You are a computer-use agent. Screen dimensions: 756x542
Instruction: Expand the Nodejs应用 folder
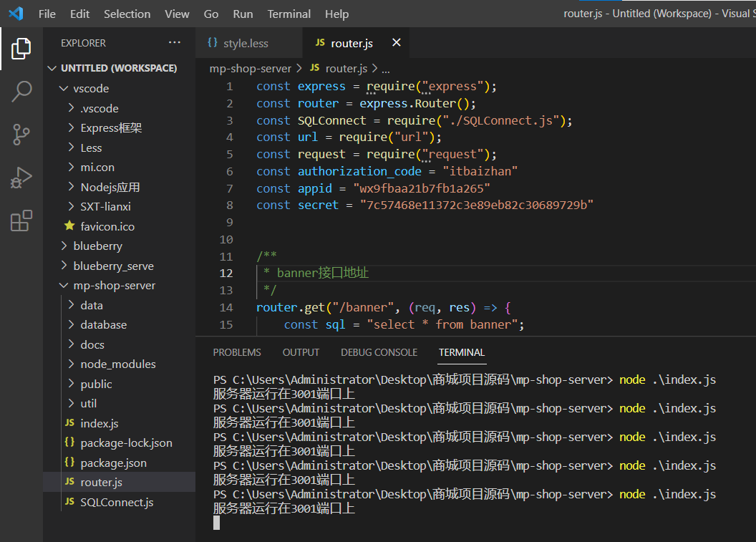[72, 187]
